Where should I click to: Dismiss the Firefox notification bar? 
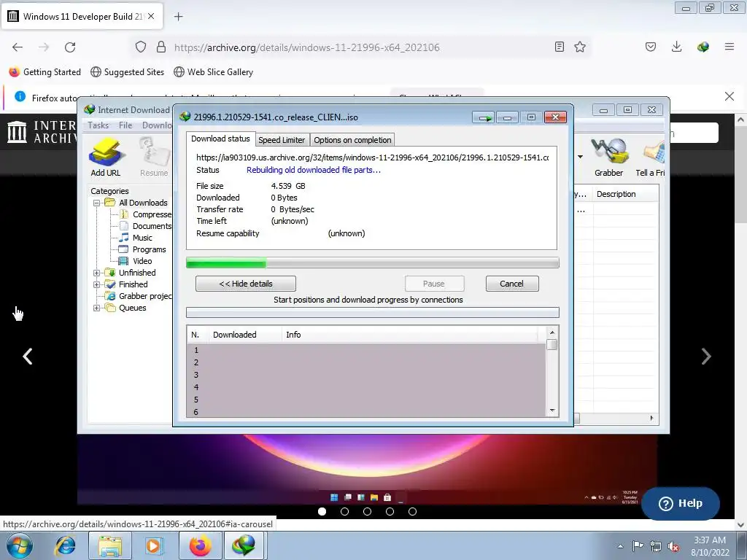[x=729, y=96]
